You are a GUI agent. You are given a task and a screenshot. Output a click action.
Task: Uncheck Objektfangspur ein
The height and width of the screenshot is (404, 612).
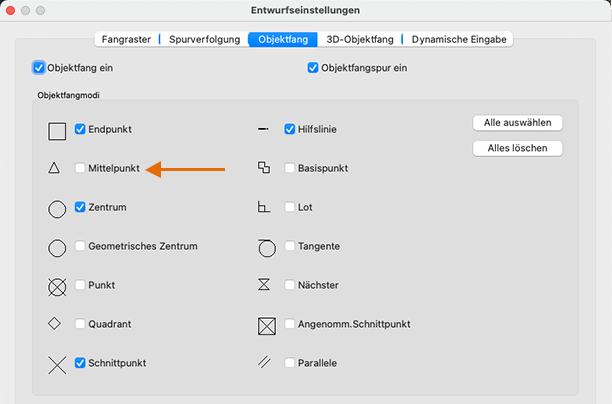point(313,68)
